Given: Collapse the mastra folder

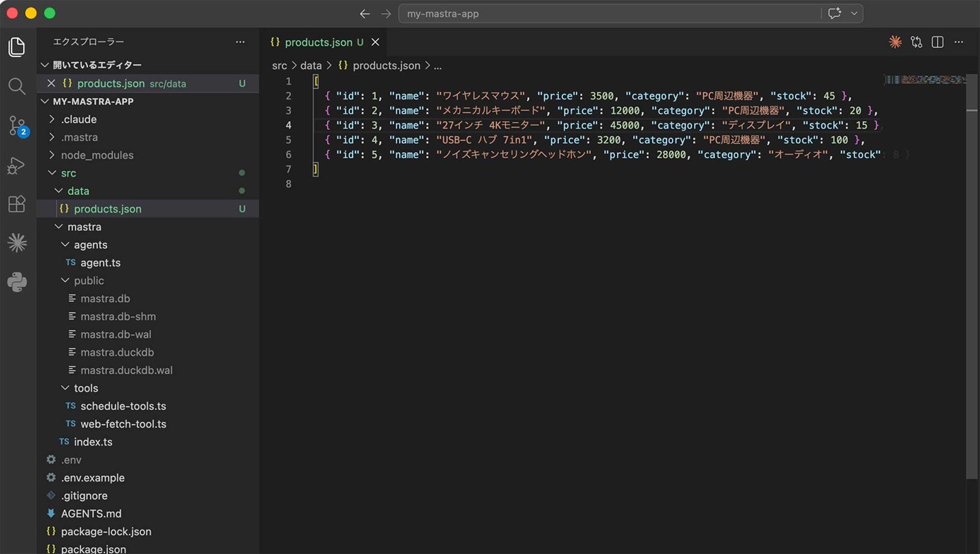Looking at the screenshot, I should click(x=148, y=227).
